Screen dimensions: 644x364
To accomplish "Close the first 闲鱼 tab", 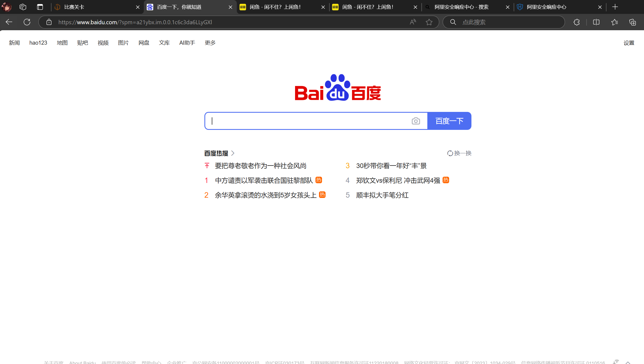I will point(323,7).
